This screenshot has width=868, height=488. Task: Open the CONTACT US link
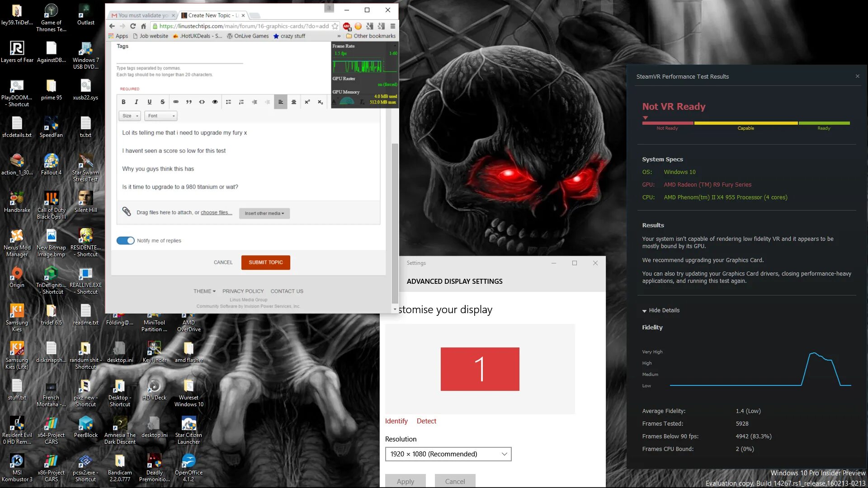click(x=287, y=291)
